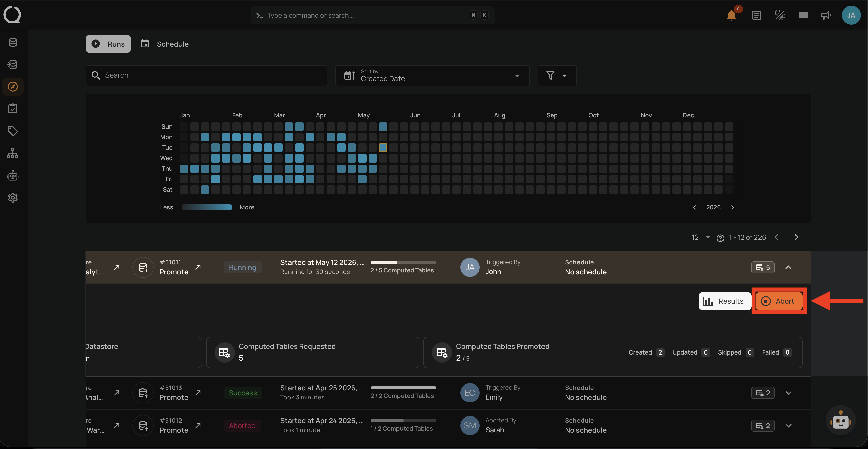Open notifications bell with 4 badge
868x449 pixels.
point(732,15)
